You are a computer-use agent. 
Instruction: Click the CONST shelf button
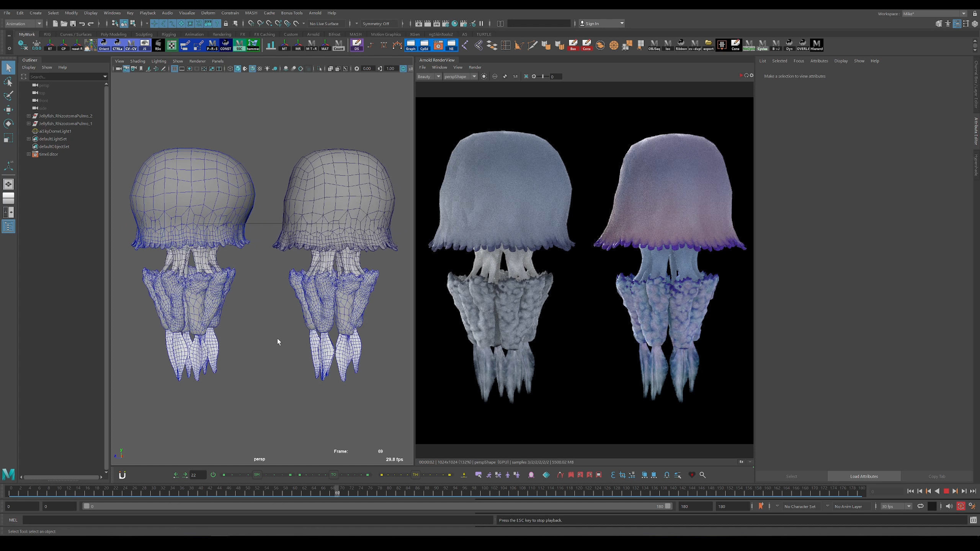[225, 45]
